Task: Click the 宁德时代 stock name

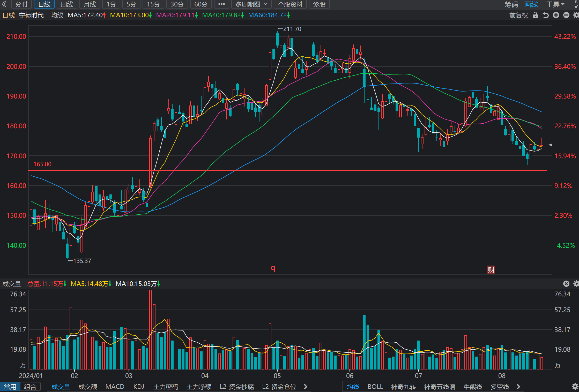Action: pyautogui.click(x=31, y=15)
